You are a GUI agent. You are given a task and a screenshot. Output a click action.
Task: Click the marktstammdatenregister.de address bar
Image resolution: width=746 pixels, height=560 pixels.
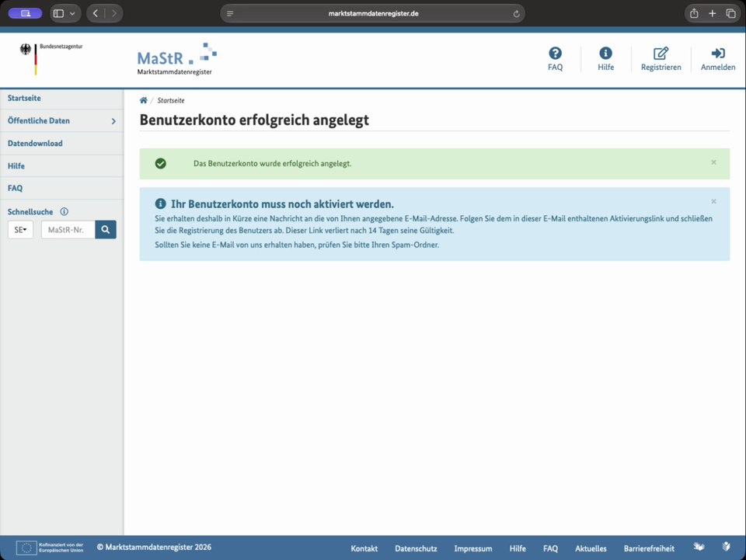(x=372, y=13)
